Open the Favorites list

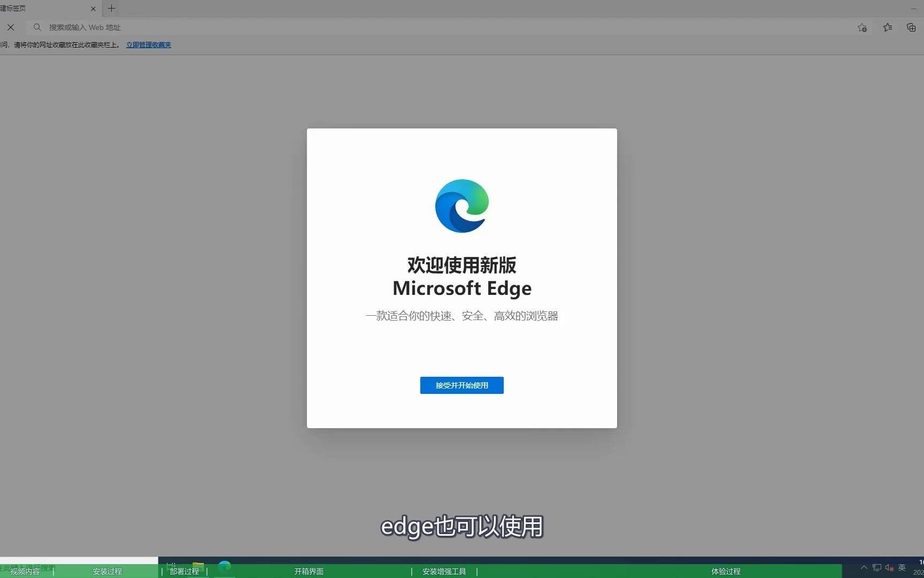(x=888, y=27)
